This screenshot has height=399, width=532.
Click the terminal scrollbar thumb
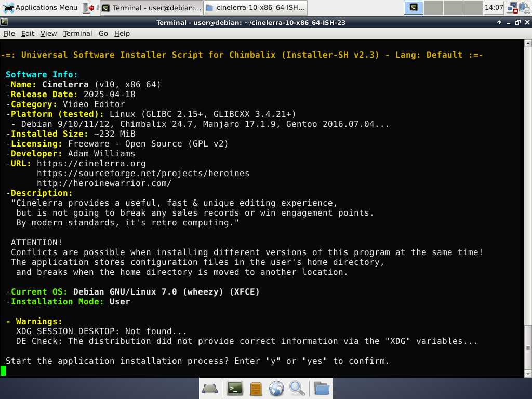tap(528, 347)
